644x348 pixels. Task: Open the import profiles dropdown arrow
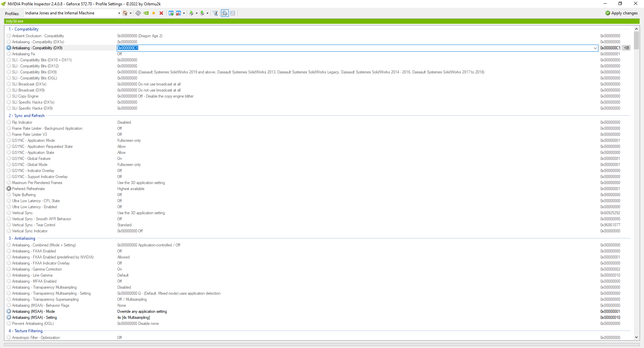point(207,13)
